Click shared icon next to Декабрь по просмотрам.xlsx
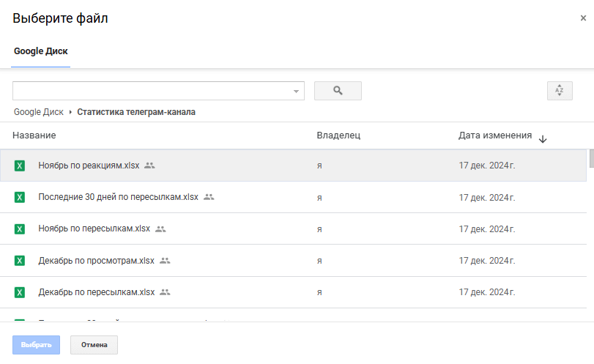This screenshot has height=364, width=594. pyautogui.click(x=164, y=261)
